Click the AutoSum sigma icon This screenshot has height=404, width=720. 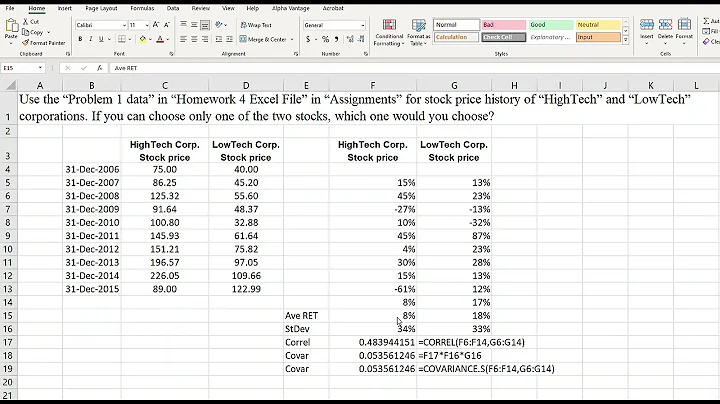pos(706,21)
